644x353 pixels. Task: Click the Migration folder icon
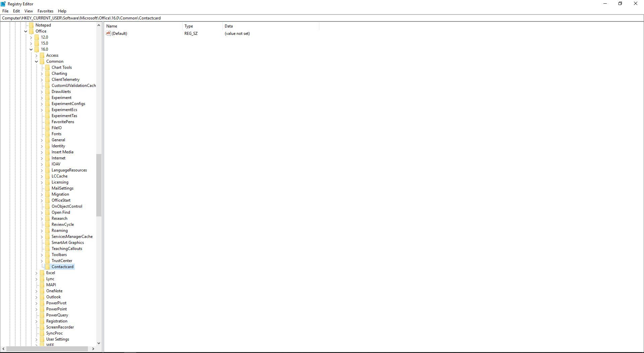(x=47, y=194)
